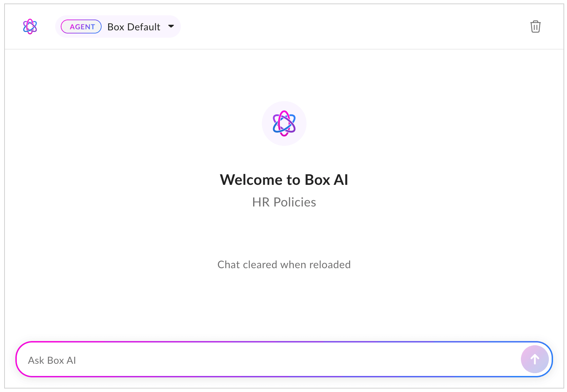Image resolution: width=567 pixels, height=392 pixels.
Task: Click the AGENT badge label
Action: point(81,27)
